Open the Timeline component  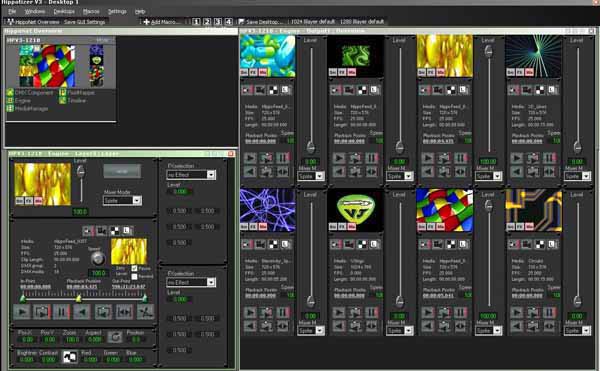point(73,101)
